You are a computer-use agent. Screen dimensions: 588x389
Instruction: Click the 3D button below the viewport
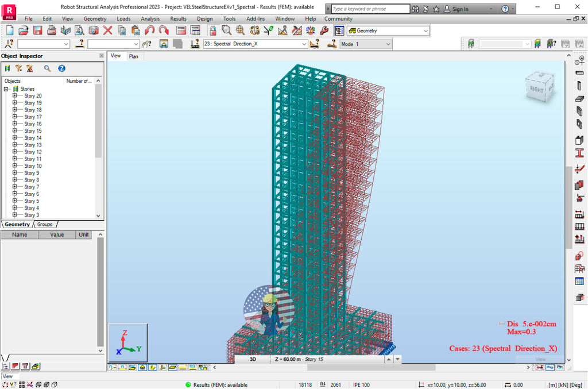coord(253,359)
